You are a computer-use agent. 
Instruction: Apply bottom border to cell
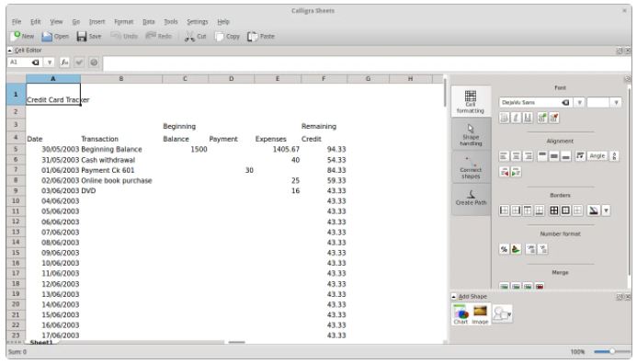tap(540, 210)
